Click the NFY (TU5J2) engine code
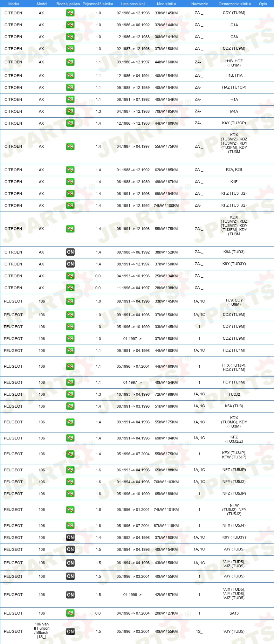274x644 pixels. pos(234,482)
